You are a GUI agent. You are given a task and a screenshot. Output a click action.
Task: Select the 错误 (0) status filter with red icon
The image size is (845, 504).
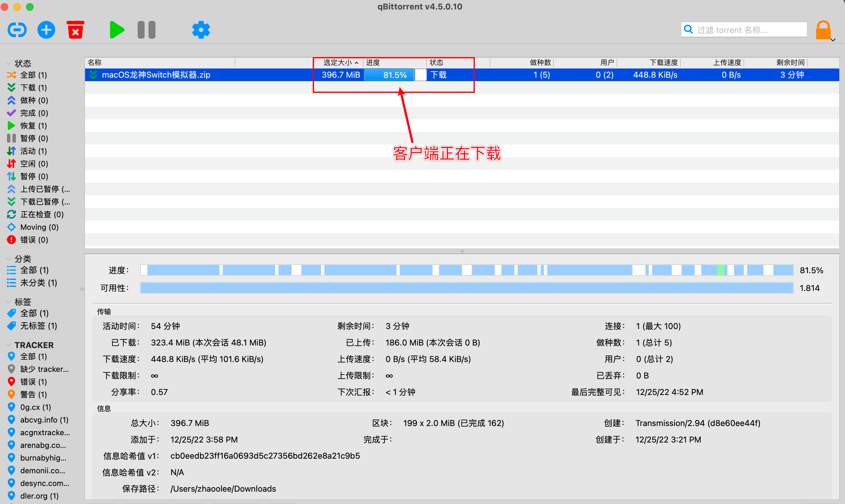(34, 240)
